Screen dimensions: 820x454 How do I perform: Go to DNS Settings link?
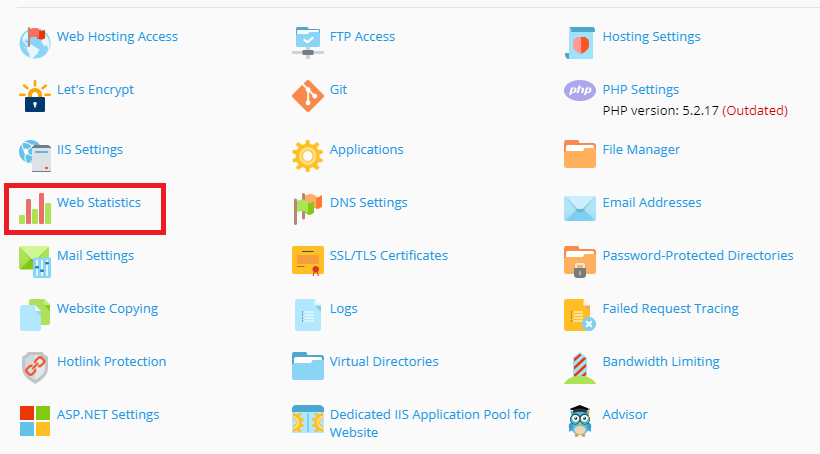pyautogui.click(x=368, y=203)
